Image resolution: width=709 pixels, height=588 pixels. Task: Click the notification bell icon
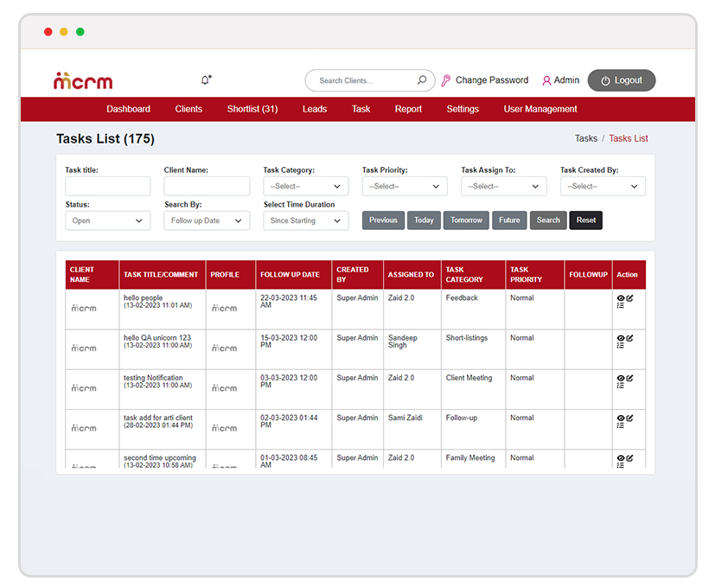pos(205,80)
